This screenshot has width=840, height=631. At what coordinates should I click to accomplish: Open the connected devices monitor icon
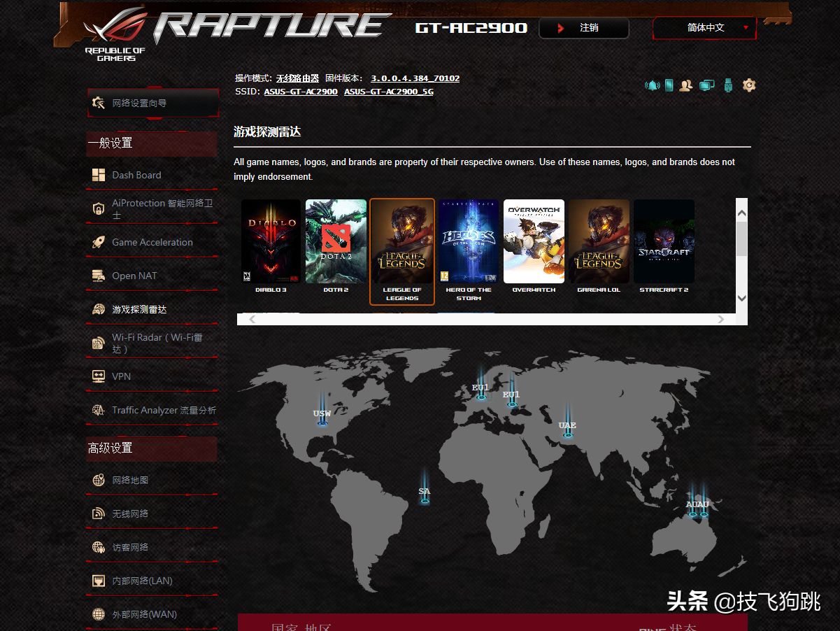707,85
